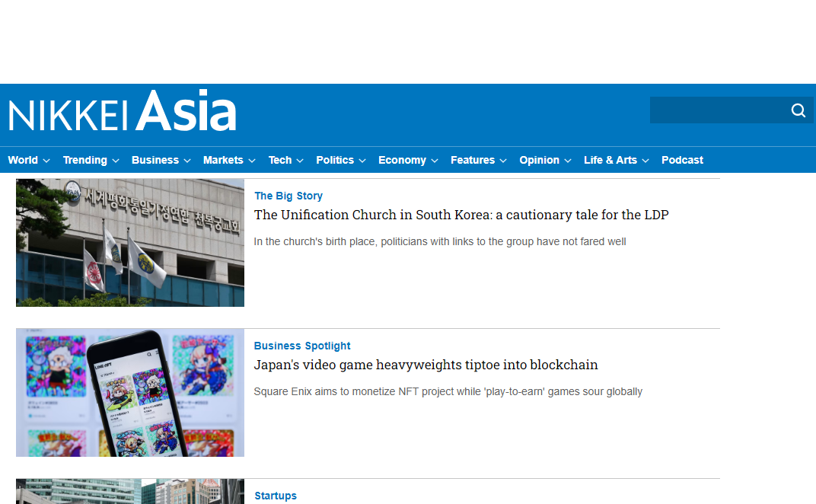Open the Life & Arts menu
The image size is (816, 504).
click(x=610, y=160)
